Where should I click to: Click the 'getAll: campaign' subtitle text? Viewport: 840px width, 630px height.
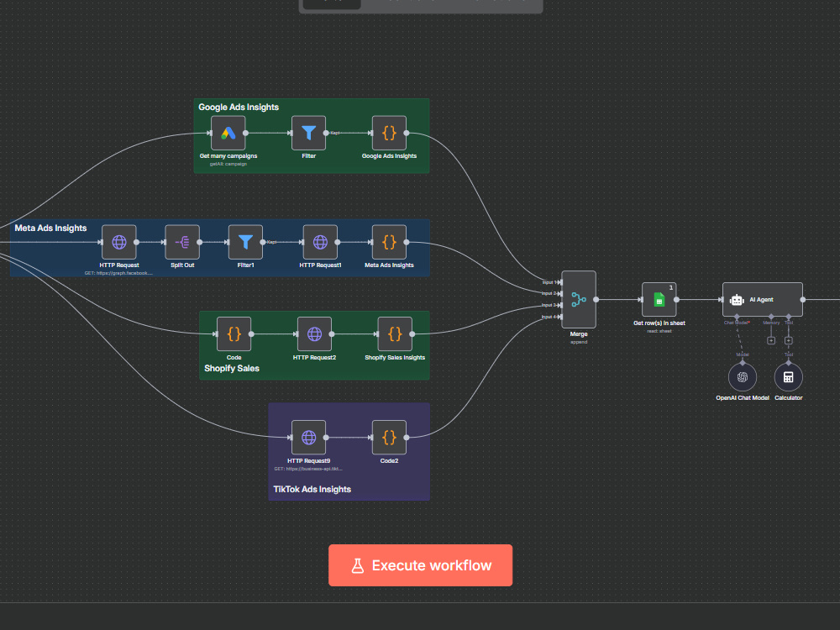point(228,164)
